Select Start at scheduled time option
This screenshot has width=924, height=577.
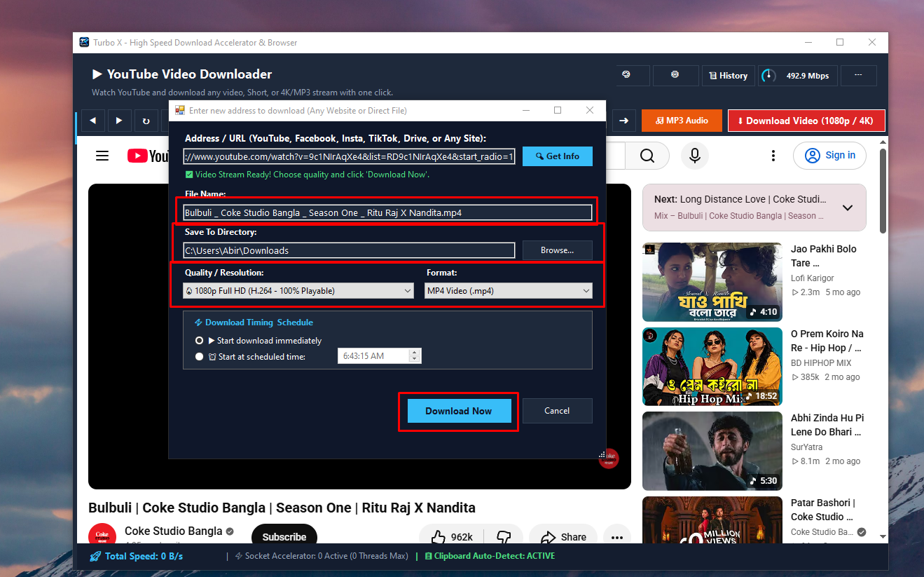[200, 356]
